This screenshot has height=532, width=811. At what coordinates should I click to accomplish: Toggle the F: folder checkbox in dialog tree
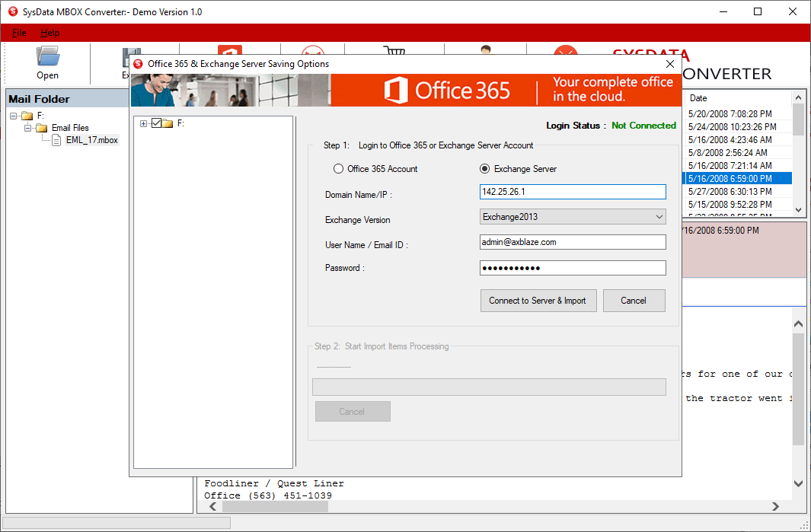[156, 123]
